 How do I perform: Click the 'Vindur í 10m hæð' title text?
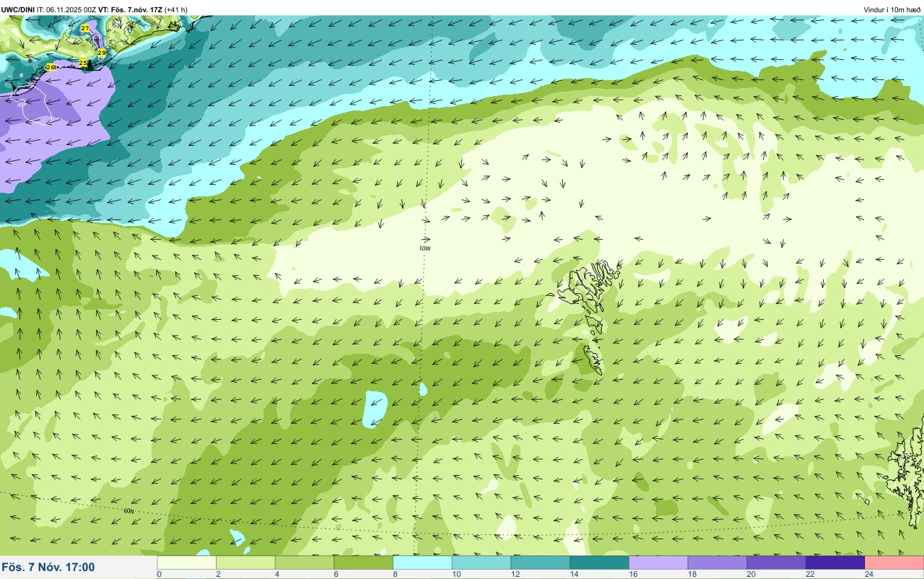[x=892, y=9]
